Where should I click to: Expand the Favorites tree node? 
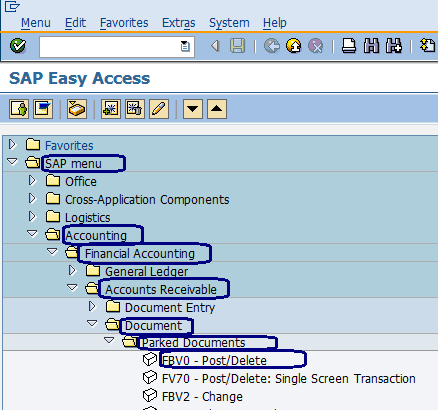tap(13, 145)
